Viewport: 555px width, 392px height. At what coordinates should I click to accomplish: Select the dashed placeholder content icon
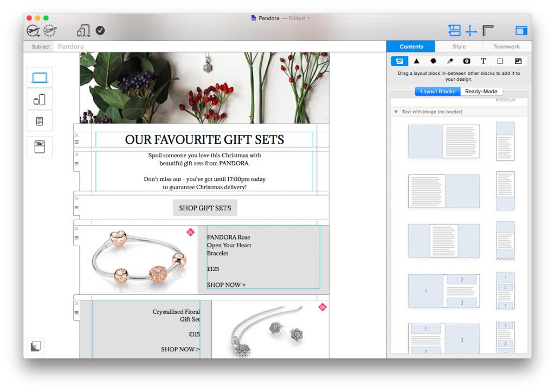(500, 61)
